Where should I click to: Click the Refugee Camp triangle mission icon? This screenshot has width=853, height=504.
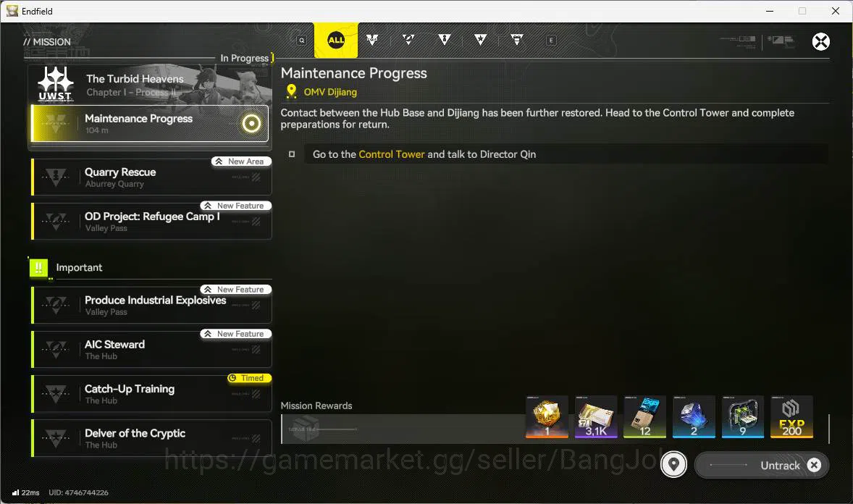coord(56,221)
